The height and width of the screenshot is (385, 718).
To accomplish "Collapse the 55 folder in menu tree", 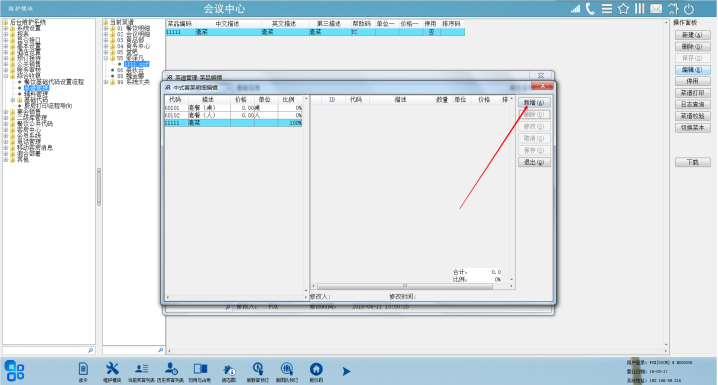I will tap(106, 58).
